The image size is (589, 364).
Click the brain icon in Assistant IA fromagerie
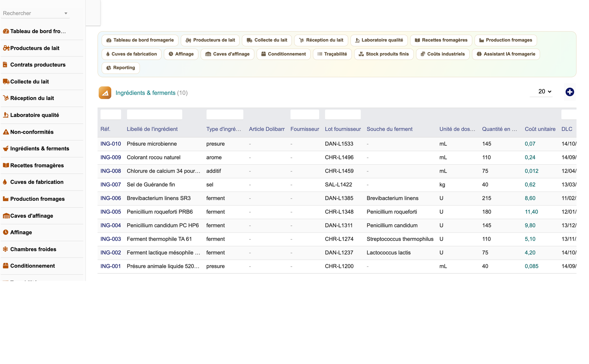tap(479, 54)
